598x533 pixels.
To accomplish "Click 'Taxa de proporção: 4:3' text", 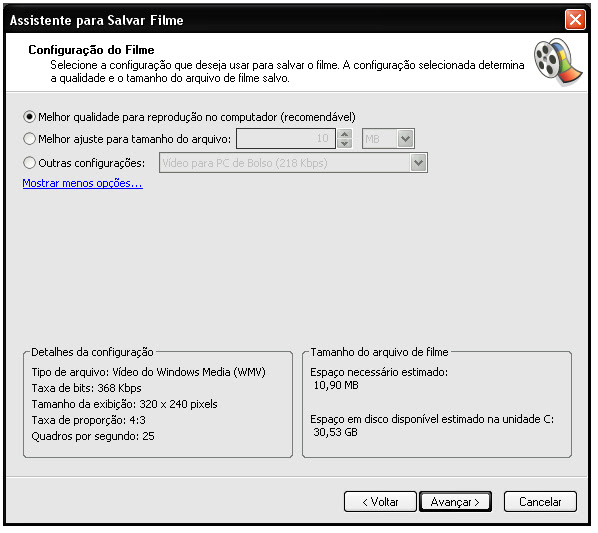I will [x=88, y=420].
